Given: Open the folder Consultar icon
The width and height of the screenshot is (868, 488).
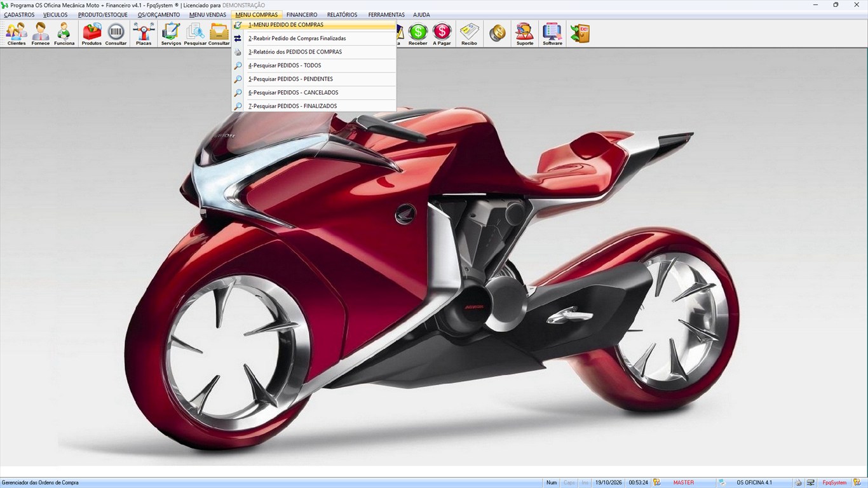Looking at the screenshot, I should tap(219, 34).
